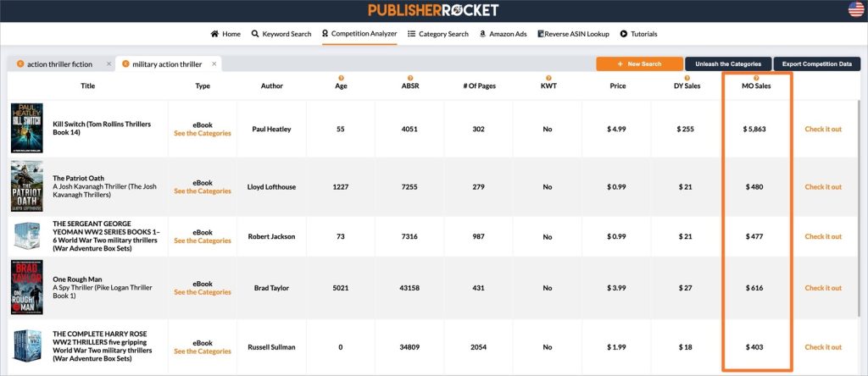The width and height of the screenshot is (868, 376).
Task: Go to Category Search
Action: 438,34
